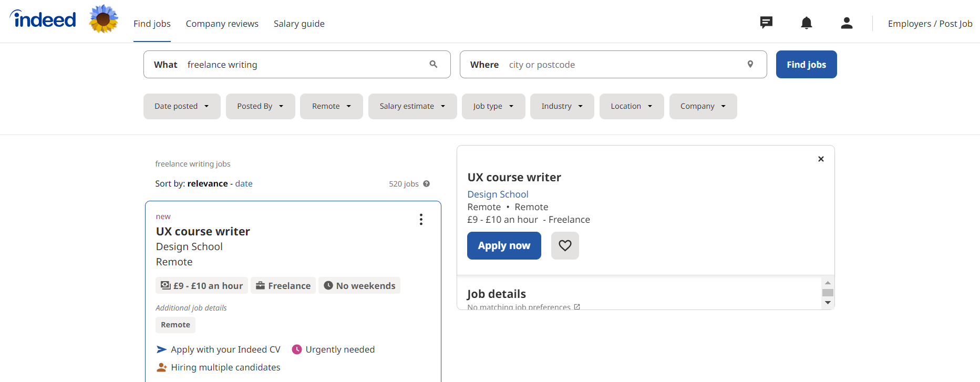Click Hiring multiple candidates label
Viewport: 980px width, 382px height.
pyautogui.click(x=225, y=367)
